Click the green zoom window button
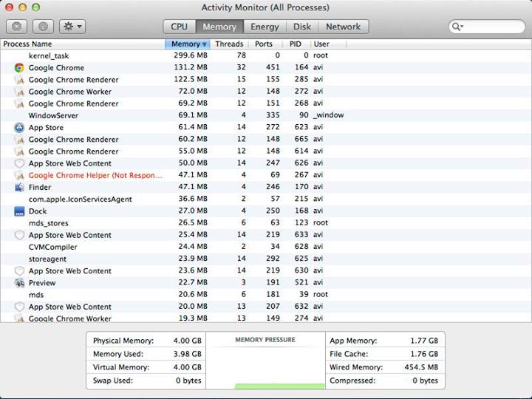 click(35, 7)
